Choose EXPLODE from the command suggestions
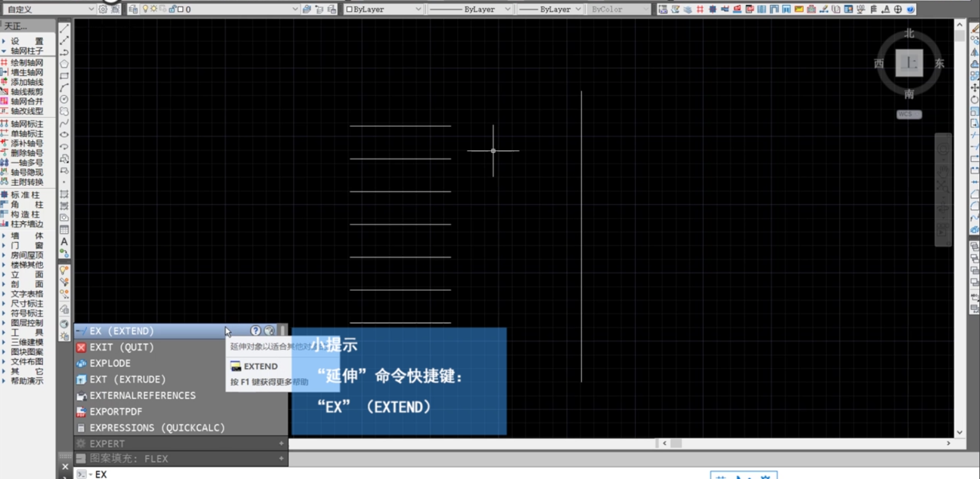The height and width of the screenshot is (479, 980). 110,363
